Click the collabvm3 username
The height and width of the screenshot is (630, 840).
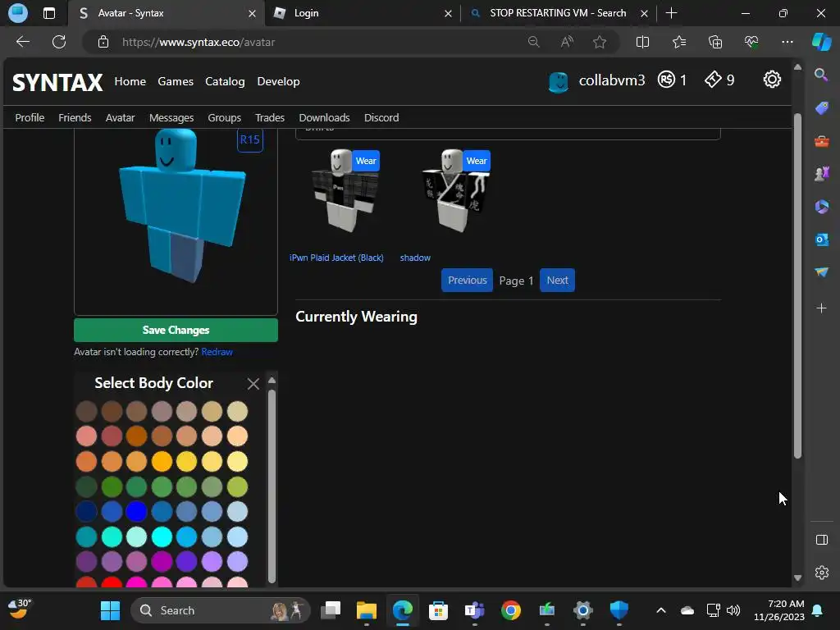click(612, 80)
